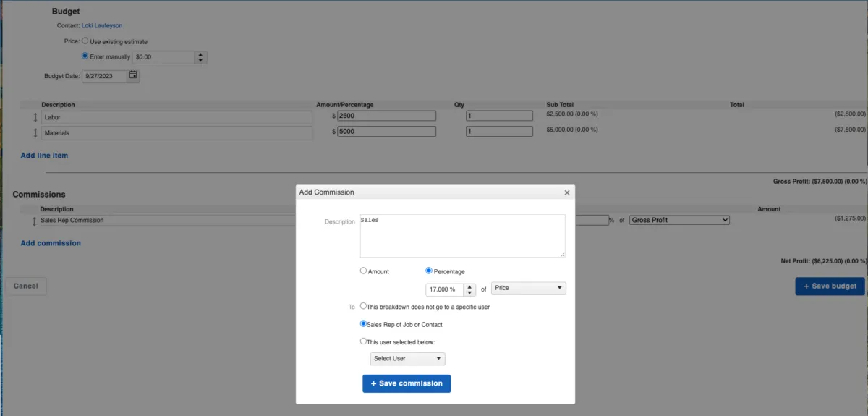Click the Sales Rep Commission description field
Viewport: 868px width, 416px height.
tap(168, 220)
